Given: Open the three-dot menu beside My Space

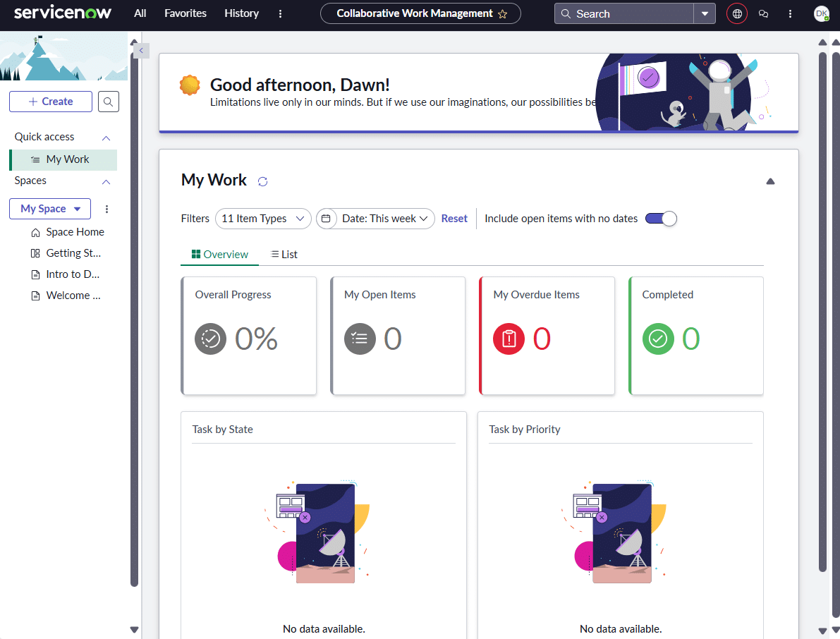Looking at the screenshot, I should (x=107, y=209).
